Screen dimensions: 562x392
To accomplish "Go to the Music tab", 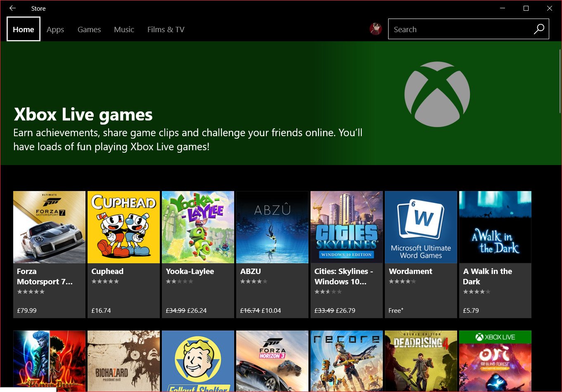I will pyautogui.click(x=124, y=29).
